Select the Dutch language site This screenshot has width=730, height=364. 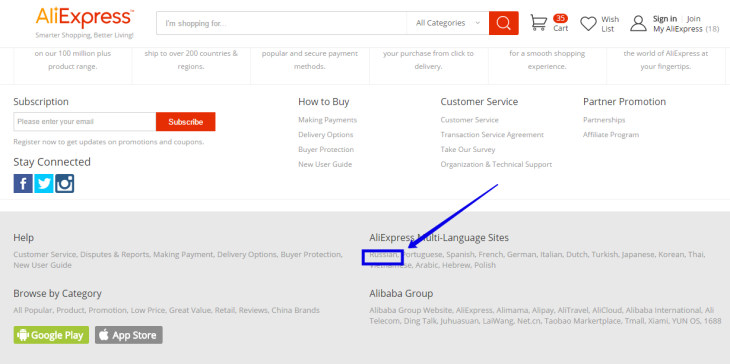(x=576, y=255)
